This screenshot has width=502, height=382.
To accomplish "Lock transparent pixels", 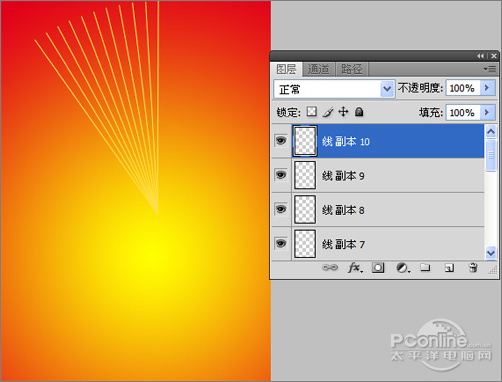I will 312,112.
